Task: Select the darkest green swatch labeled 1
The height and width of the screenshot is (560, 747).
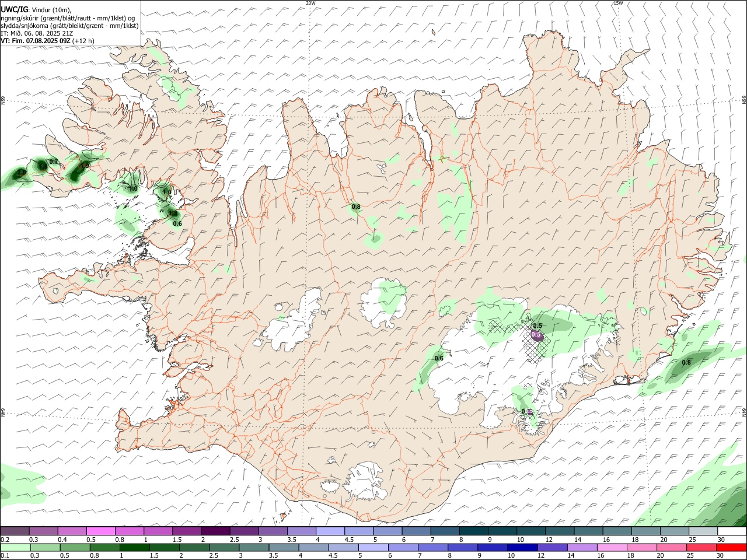Action: [135, 548]
